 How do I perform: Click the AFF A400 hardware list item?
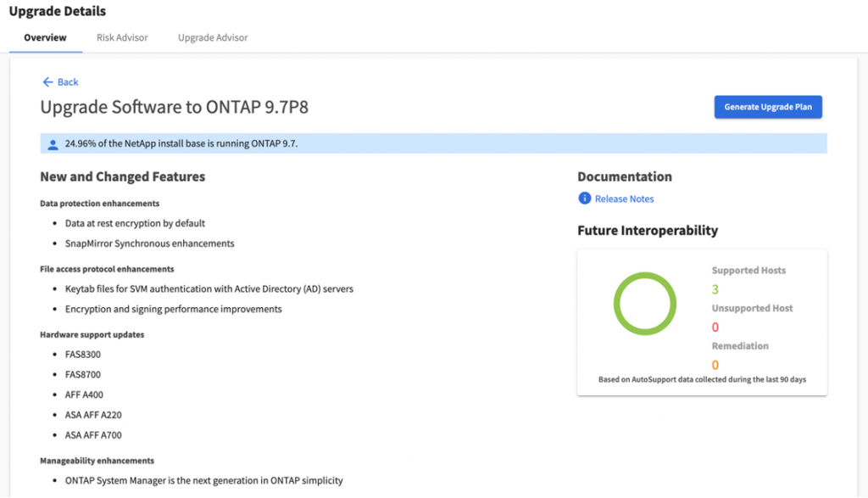[x=84, y=394]
